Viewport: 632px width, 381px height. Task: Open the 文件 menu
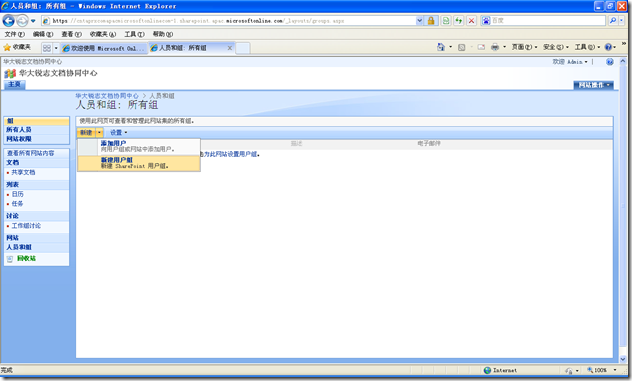click(x=15, y=34)
